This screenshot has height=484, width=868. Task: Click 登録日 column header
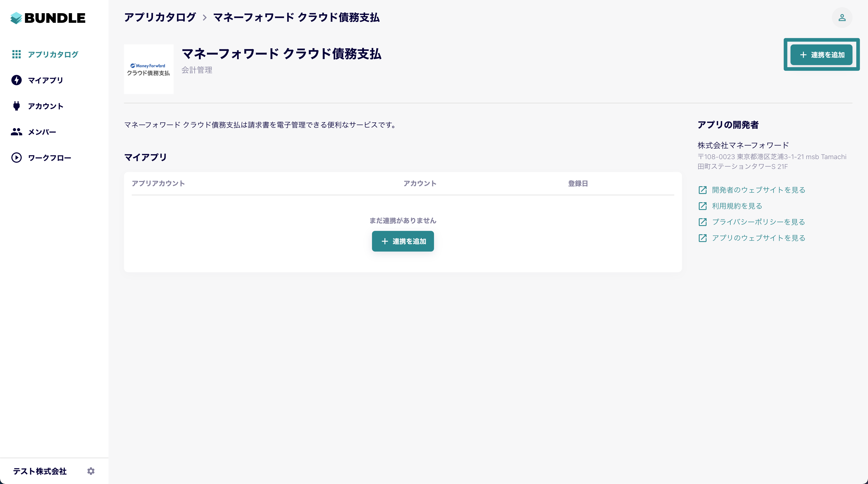(x=578, y=183)
